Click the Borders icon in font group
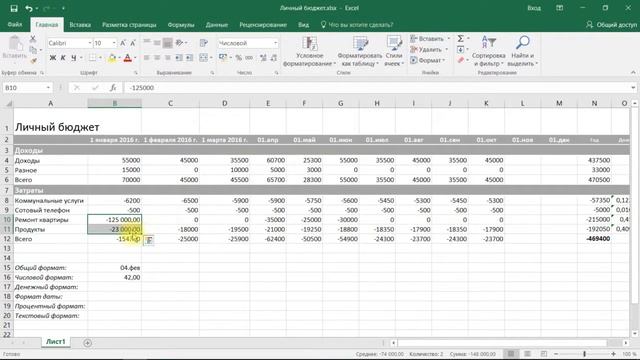 [x=93, y=58]
